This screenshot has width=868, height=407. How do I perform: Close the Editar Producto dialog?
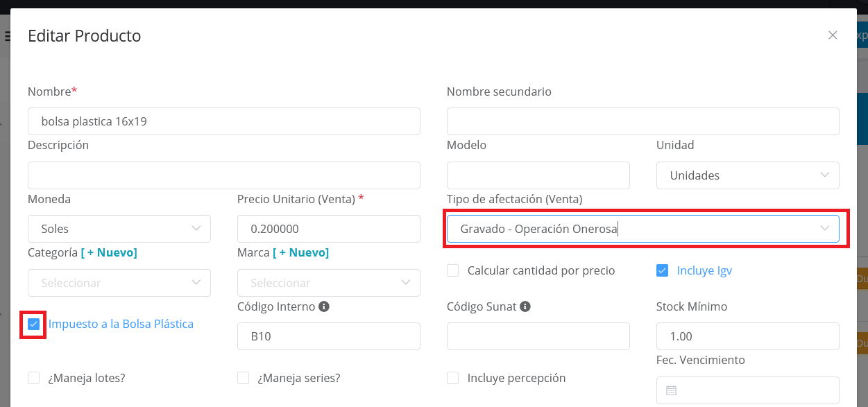coord(833,35)
